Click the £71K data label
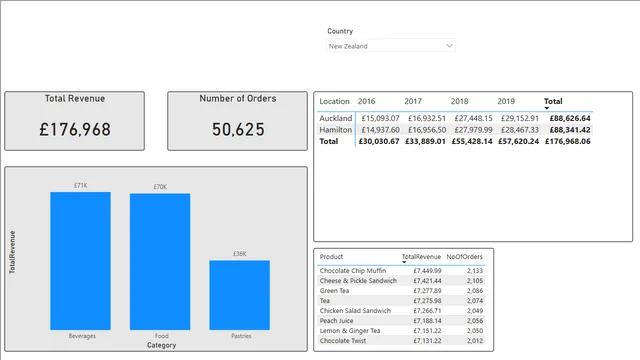The image size is (640, 360). click(x=80, y=185)
